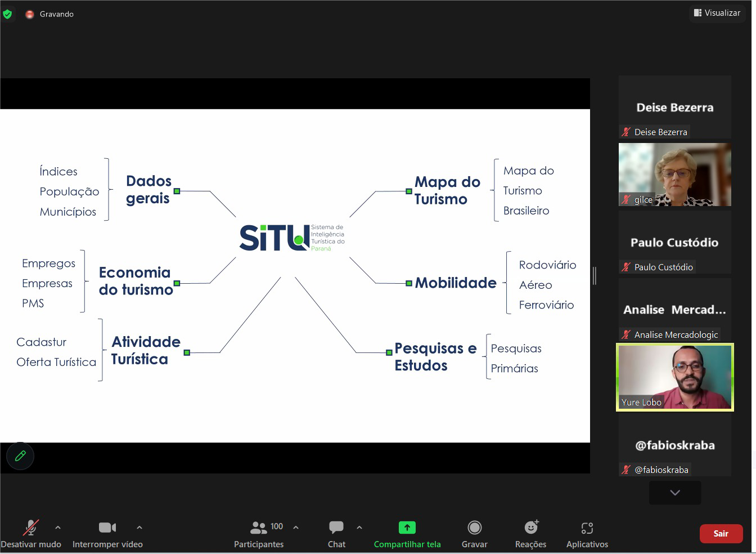Click muted mic icon beside gilce
The image size is (756, 554).
626,199
